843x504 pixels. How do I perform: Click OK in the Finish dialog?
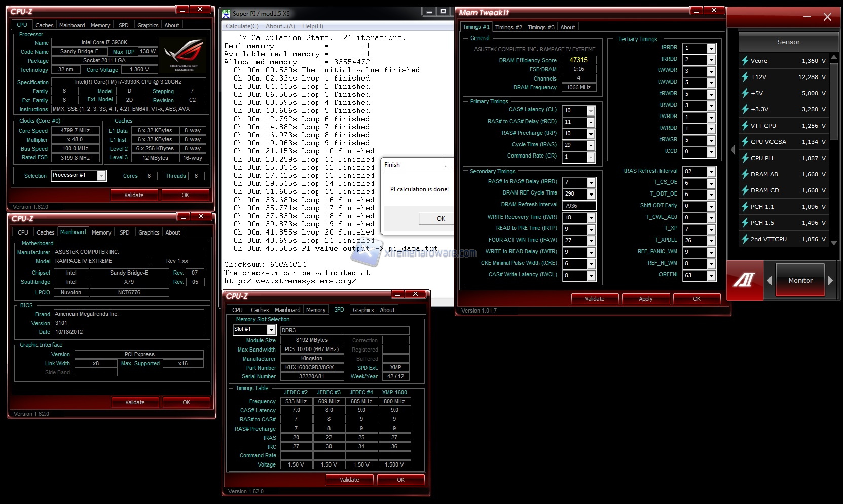tap(441, 219)
